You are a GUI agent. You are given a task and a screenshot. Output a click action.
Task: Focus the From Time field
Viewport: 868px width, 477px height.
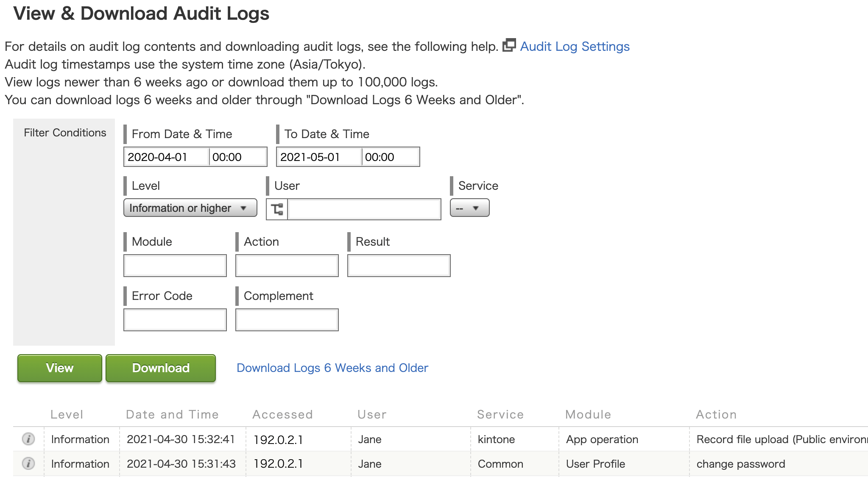238,157
